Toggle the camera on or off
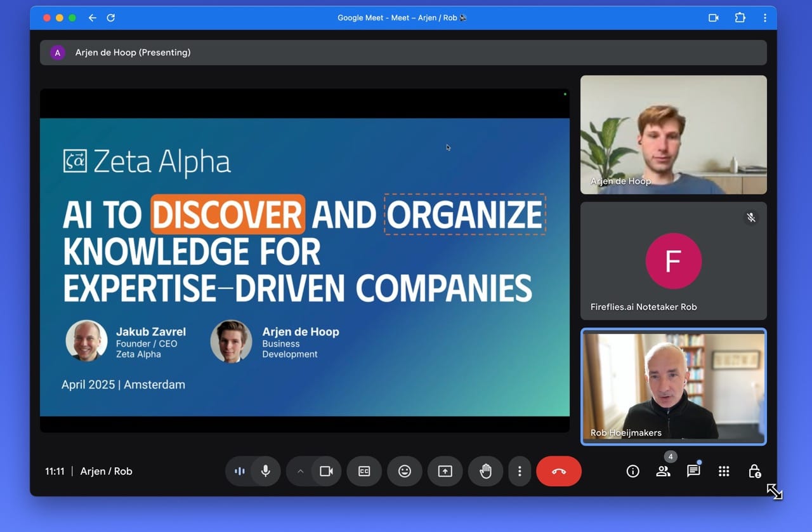 [326, 471]
